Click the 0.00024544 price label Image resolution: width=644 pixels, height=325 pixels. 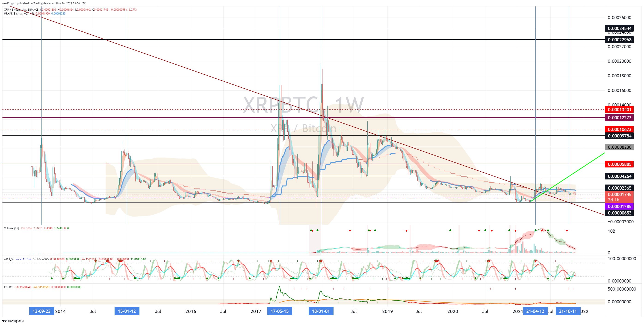point(619,28)
